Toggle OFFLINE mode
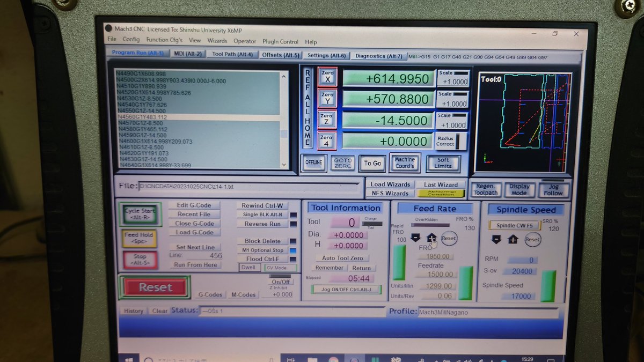The height and width of the screenshot is (362, 644). [313, 162]
